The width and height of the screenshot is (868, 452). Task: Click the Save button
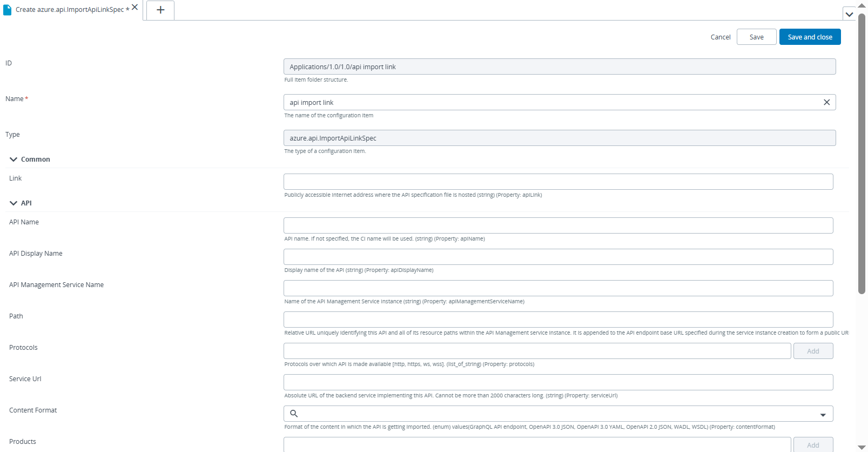756,37
